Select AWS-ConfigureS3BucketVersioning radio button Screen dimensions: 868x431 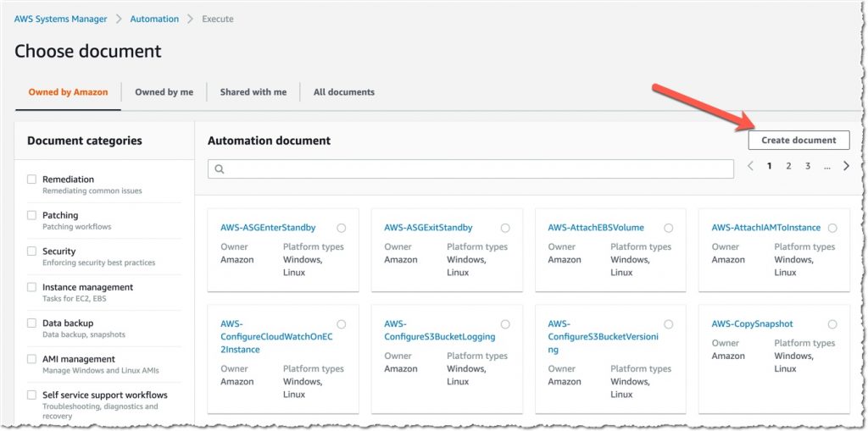669,324
